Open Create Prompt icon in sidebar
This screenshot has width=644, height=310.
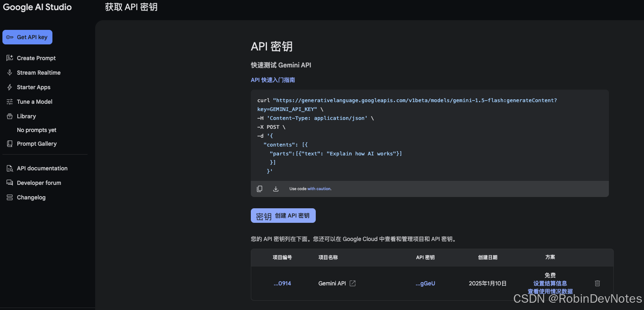(10, 58)
